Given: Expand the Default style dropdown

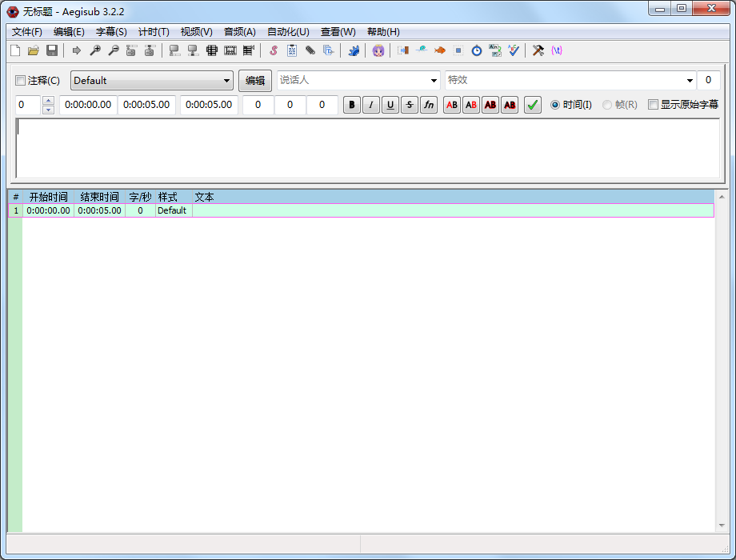Looking at the screenshot, I should pyautogui.click(x=227, y=81).
